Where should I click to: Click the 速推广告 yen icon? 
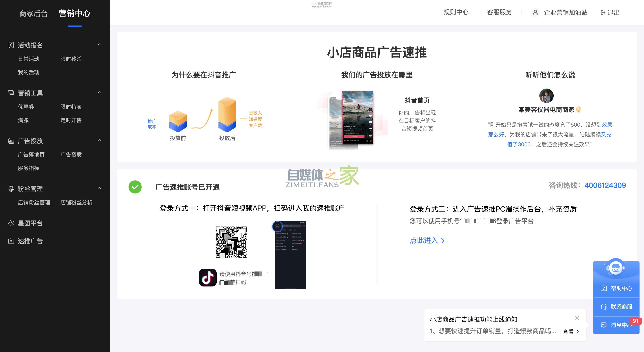tap(11, 241)
